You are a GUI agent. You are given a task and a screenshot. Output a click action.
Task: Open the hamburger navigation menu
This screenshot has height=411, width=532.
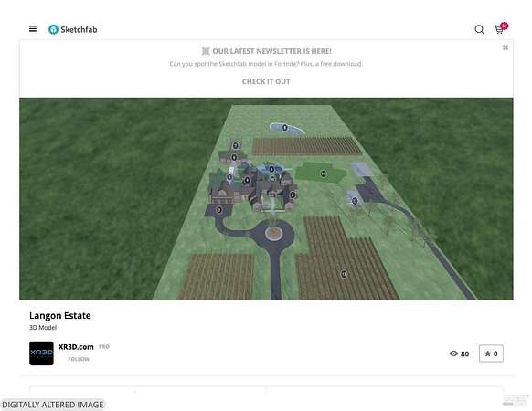[33, 29]
